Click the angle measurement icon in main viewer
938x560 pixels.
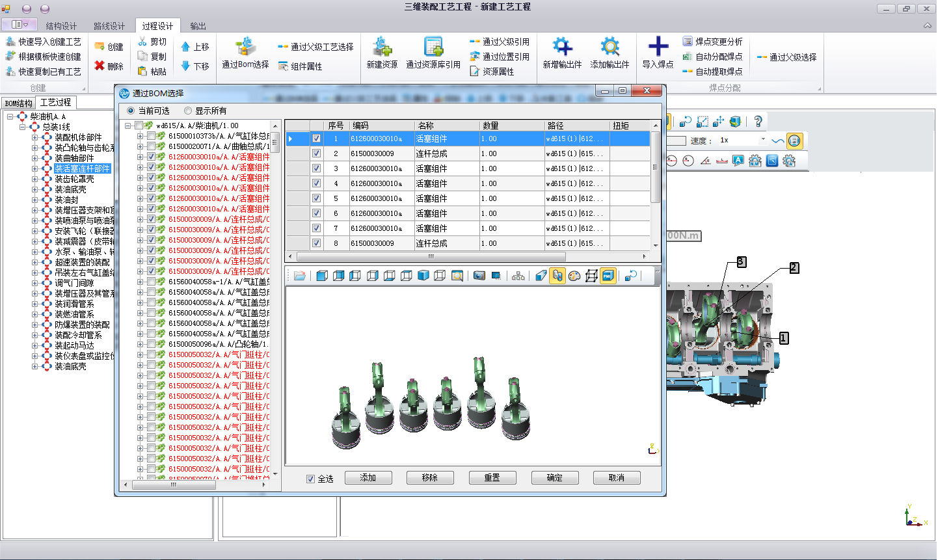[x=705, y=161]
